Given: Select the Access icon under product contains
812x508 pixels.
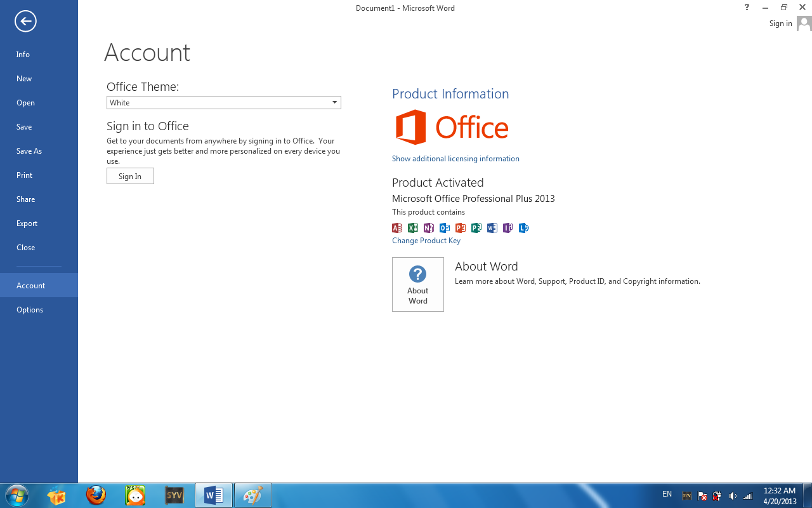Looking at the screenshot, I should pos(397,227).
